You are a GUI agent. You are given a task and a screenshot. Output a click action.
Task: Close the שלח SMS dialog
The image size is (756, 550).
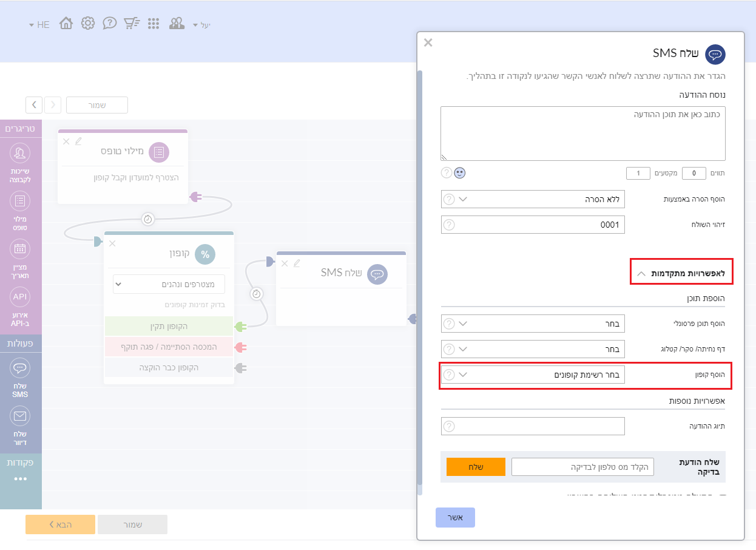pyautogui.click(x=428, y=42)
